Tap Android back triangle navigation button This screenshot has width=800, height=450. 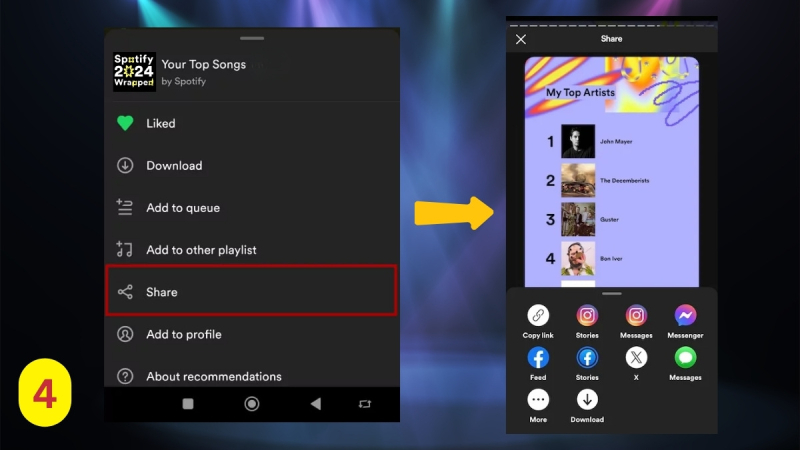point(316,404)
